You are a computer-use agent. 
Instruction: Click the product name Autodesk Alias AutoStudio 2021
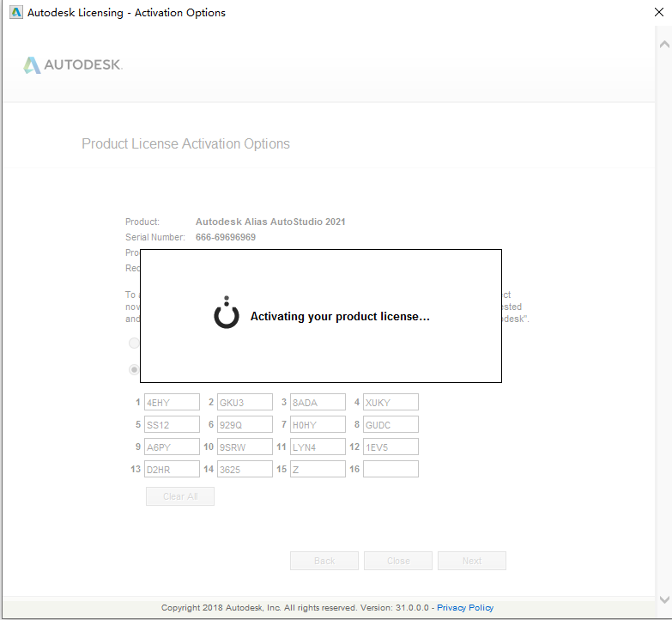tap(270, 222)
